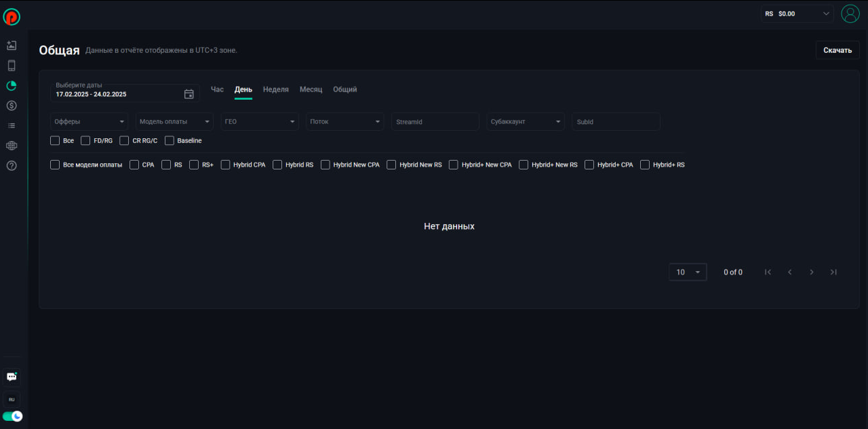
Task: Open the ГЕО dropdown
Action: [260, 122]
